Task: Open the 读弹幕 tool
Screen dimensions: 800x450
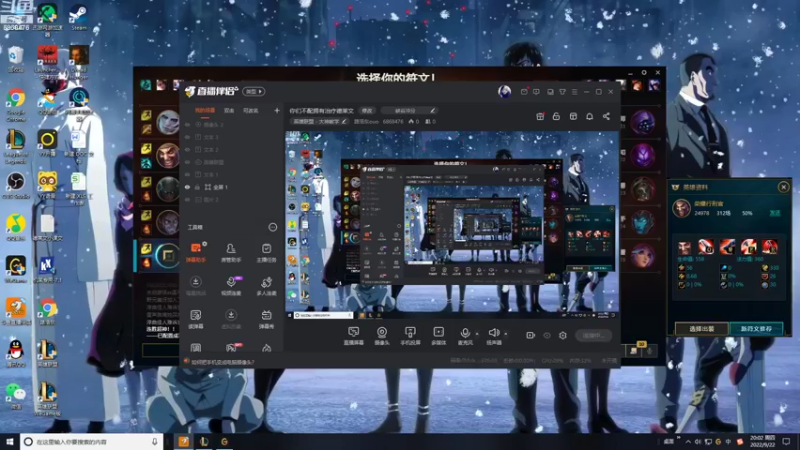Action: (x=196, y=319)
